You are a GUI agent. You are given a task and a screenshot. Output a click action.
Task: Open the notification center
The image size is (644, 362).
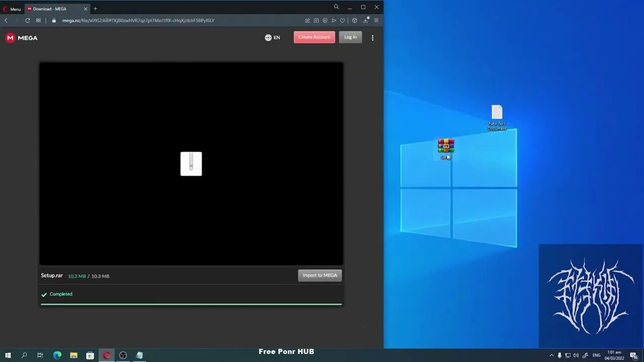tap(634, 355)
